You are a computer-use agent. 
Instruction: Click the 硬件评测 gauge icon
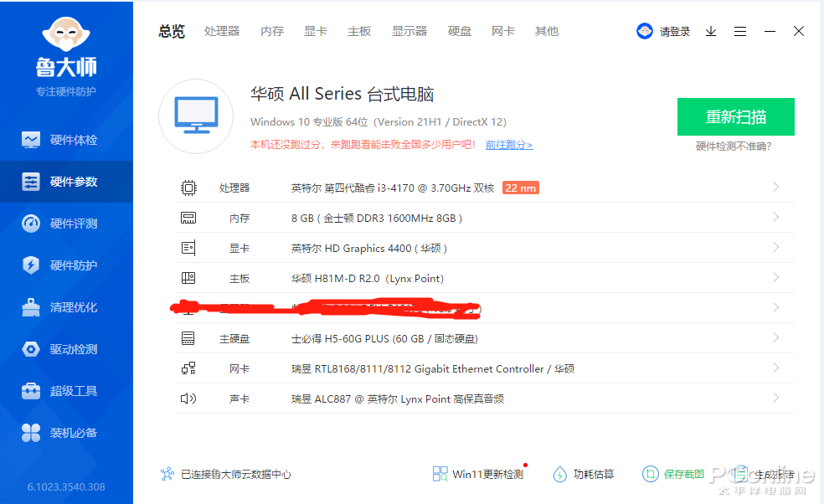coord(31,224)
